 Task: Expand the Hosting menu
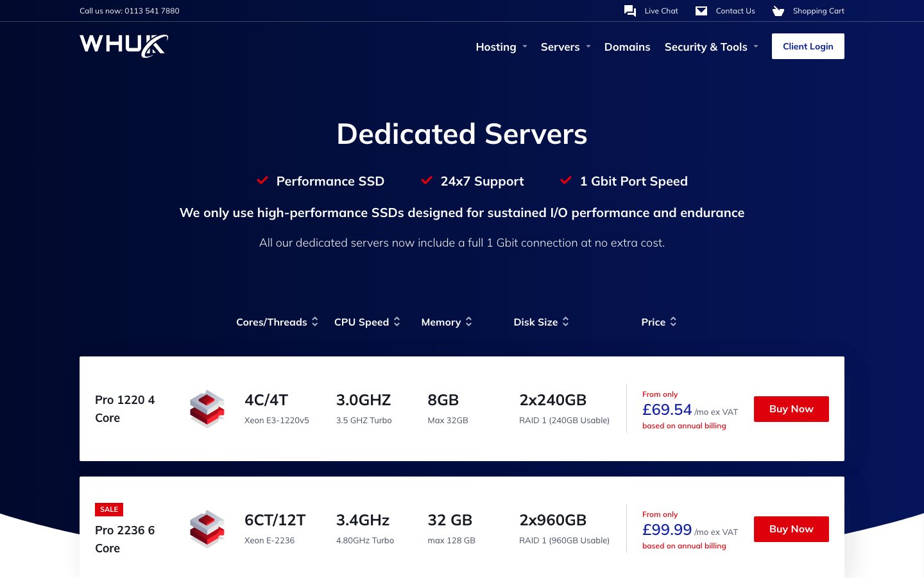[501, 47]
